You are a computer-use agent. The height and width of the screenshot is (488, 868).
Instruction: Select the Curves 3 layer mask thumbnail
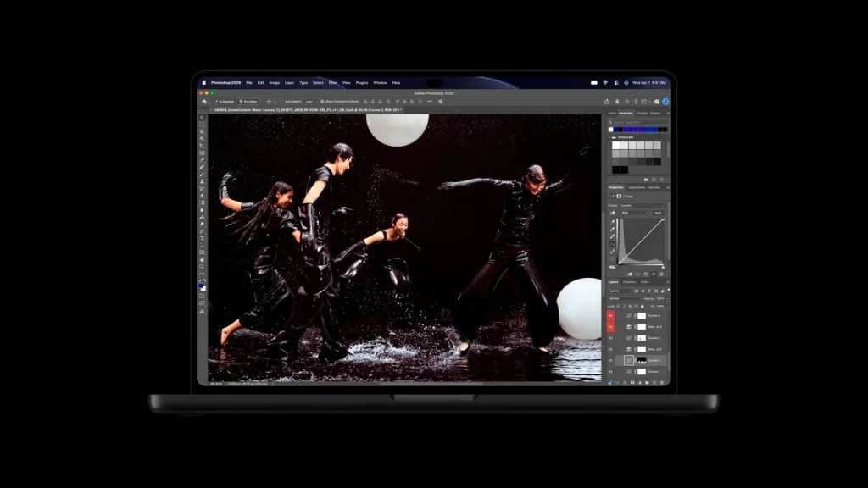click(642, 361)
